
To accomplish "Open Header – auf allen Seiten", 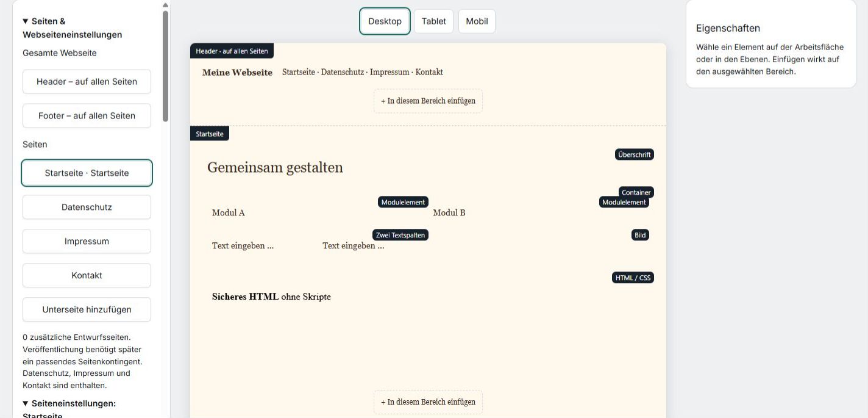I will pos(87,82).
